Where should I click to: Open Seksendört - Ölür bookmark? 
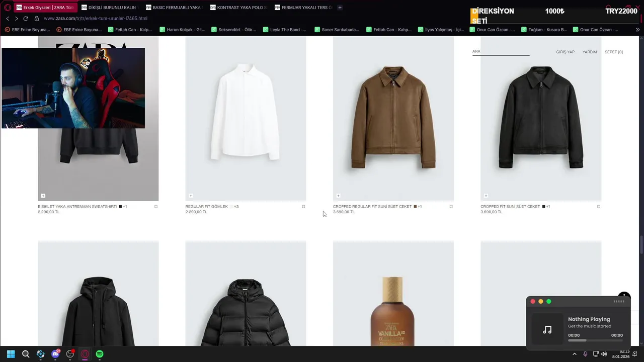(234, 30)
